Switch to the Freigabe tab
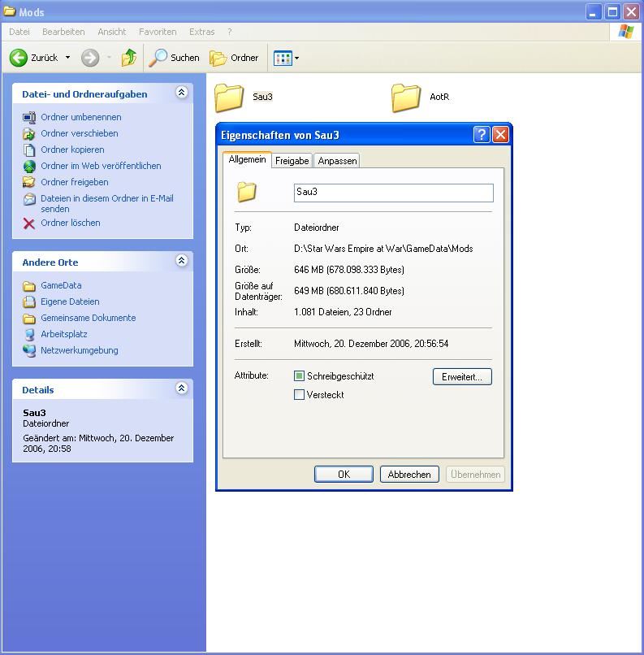644x655 pixels. tap(292, 161)
